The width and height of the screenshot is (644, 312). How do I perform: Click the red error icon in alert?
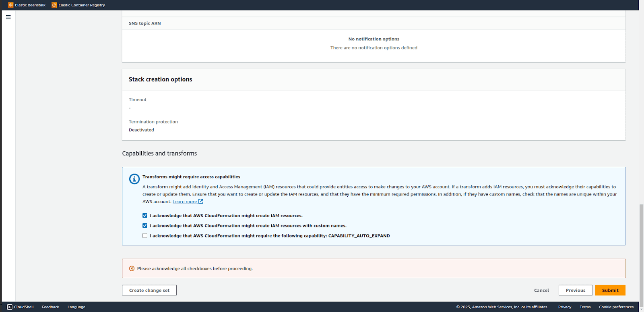[x=132, y=268]
